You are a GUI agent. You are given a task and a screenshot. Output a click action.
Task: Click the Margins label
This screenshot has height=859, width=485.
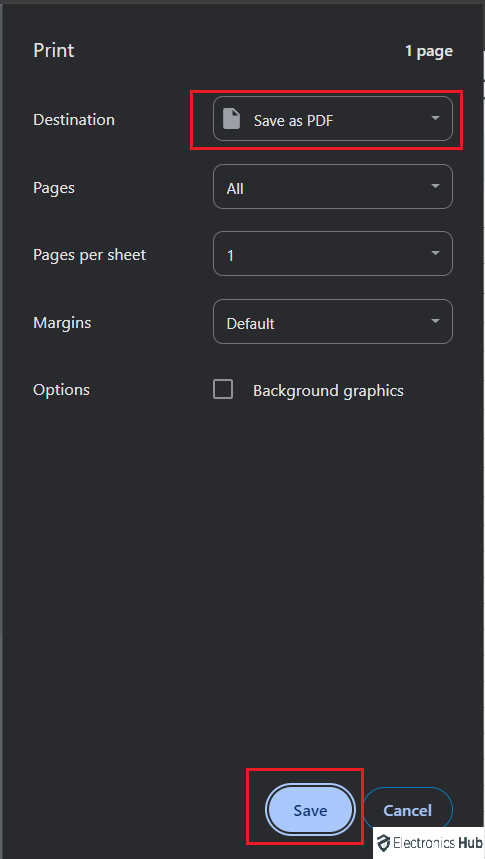pos(62,322)
